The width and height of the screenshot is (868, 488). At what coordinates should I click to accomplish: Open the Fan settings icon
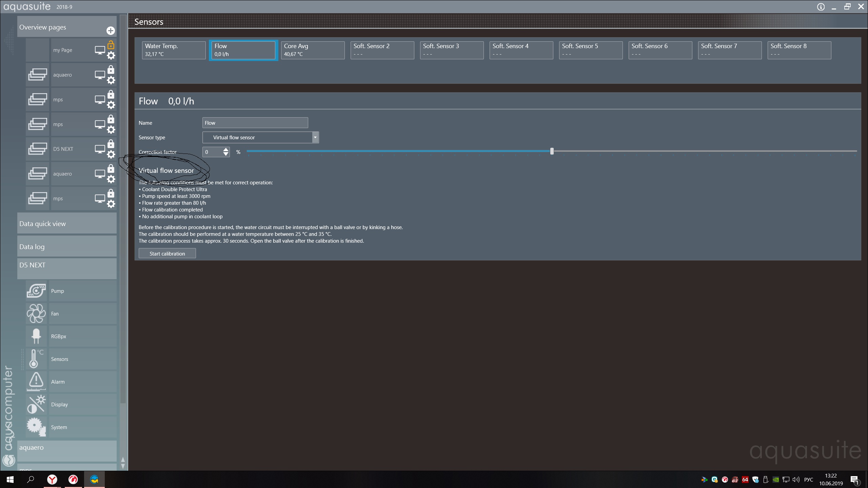[36, 313]
